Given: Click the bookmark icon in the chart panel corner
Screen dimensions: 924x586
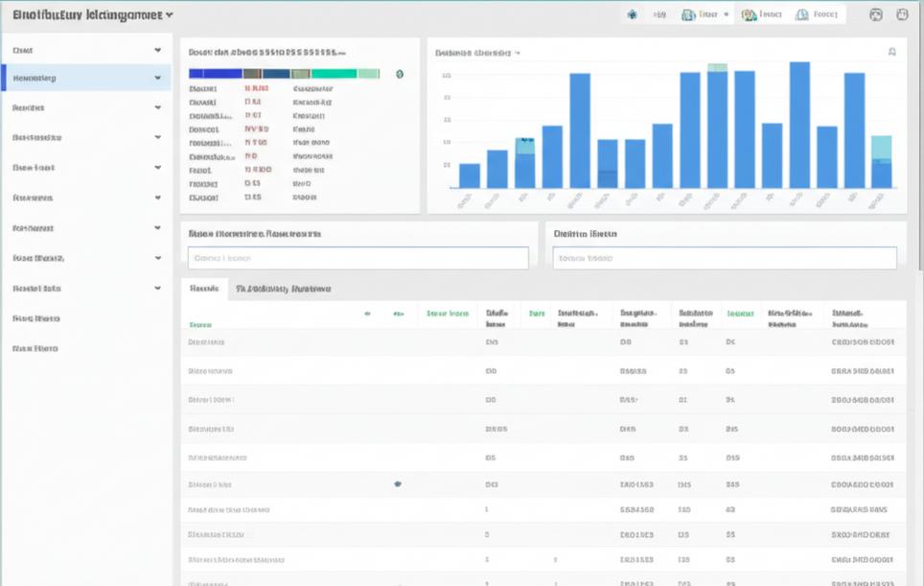Looking at the screenshot, I should point(892,53).
